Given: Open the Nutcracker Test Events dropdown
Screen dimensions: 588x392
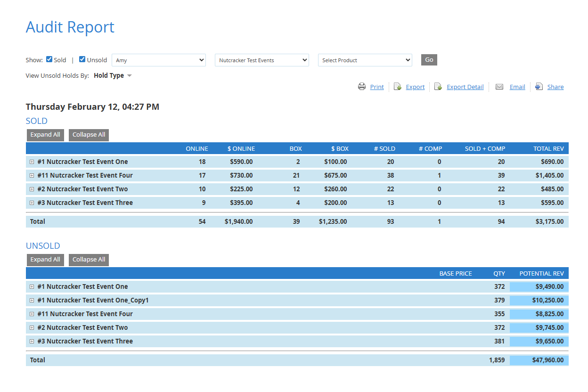Looking at the screenshot, I should tap(261, 60).
